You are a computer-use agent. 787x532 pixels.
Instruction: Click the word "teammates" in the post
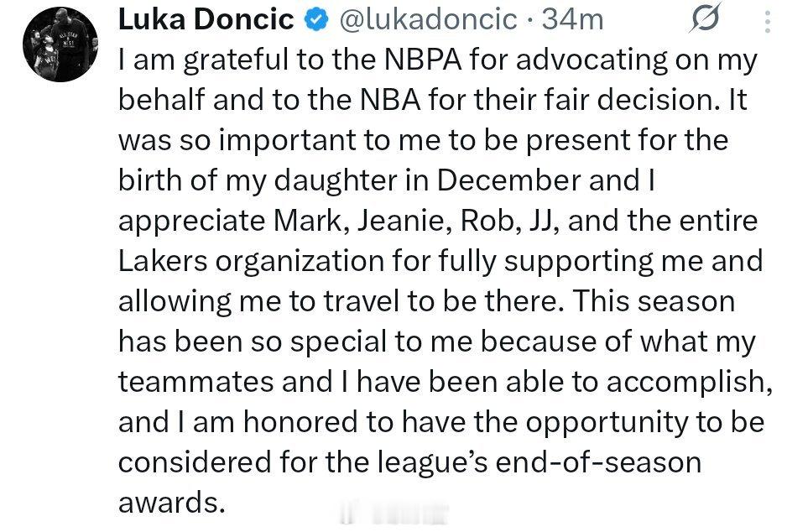(195, 382)
